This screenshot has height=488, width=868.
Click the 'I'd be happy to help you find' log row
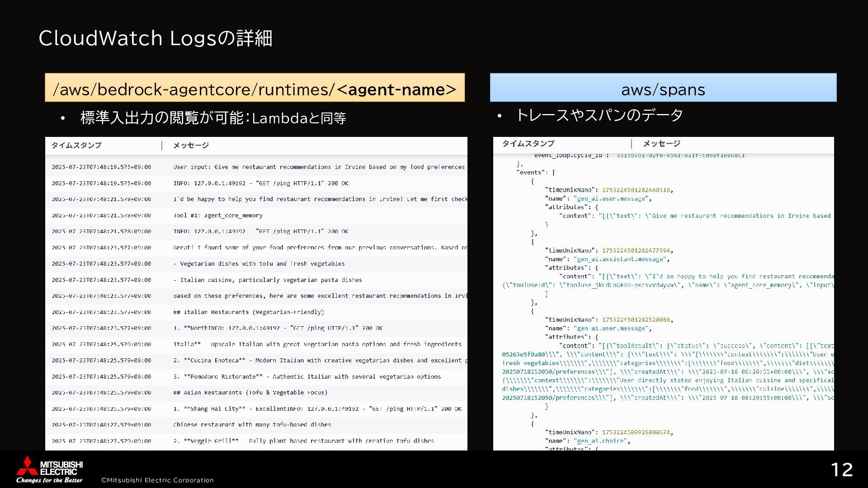click(256, 199)
